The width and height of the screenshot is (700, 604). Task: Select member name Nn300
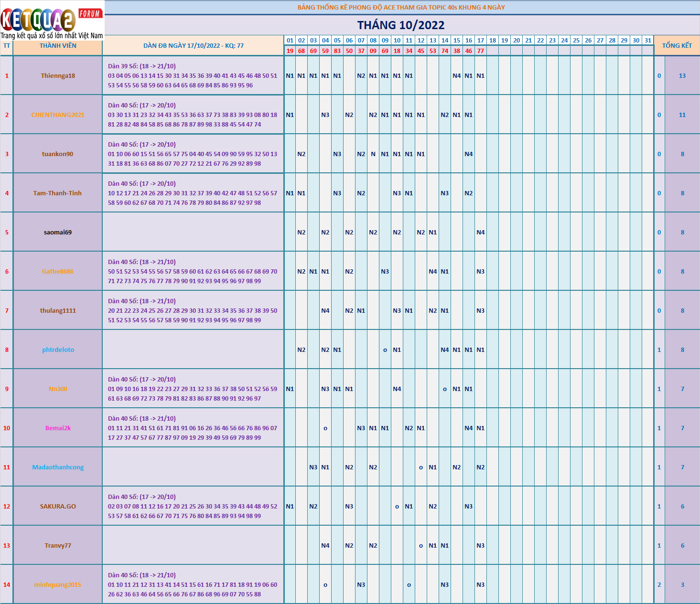[x=58, y=389]
